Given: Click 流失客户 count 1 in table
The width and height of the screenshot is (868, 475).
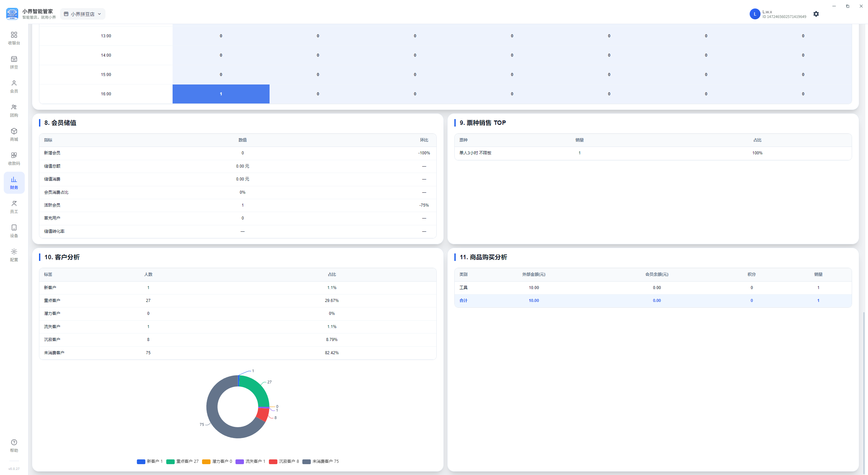Looking at the screenshot, I should point(148,327).
